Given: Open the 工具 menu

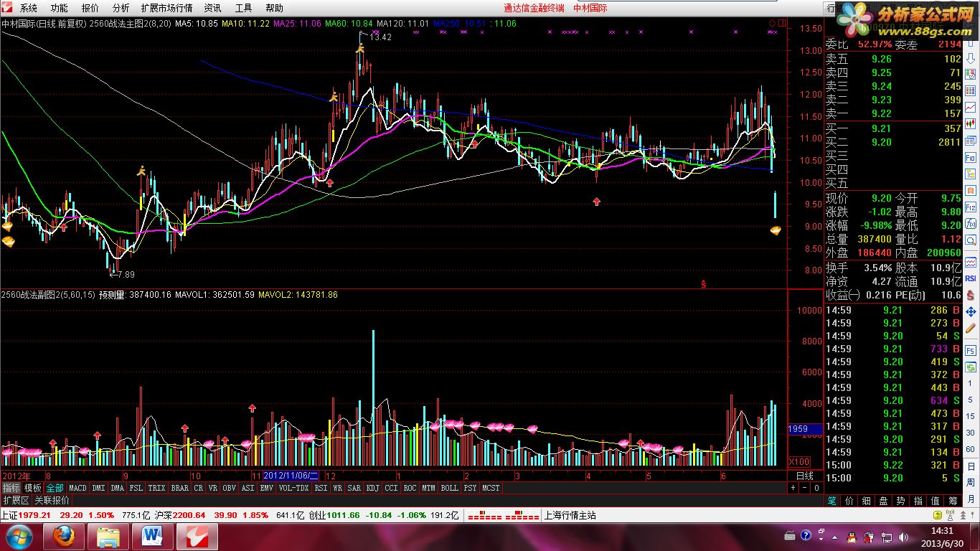Looking at the screenshot, I should click(x=244, y=8).
